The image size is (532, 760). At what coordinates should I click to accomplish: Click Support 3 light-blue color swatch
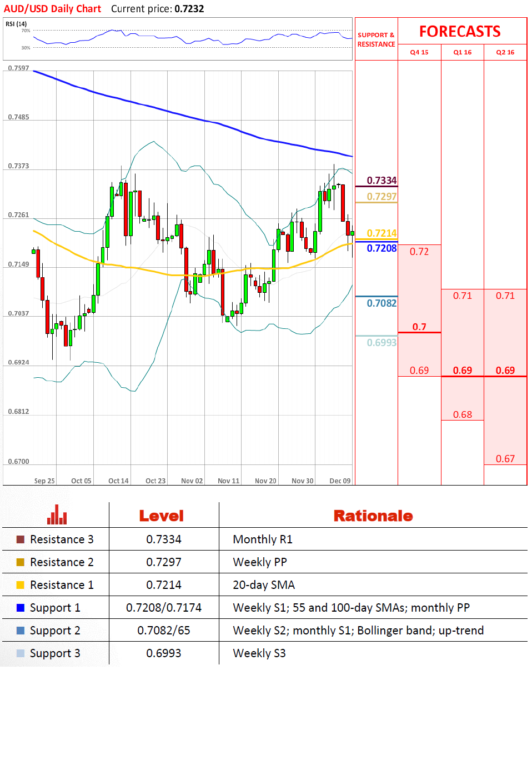click(21, 653)
